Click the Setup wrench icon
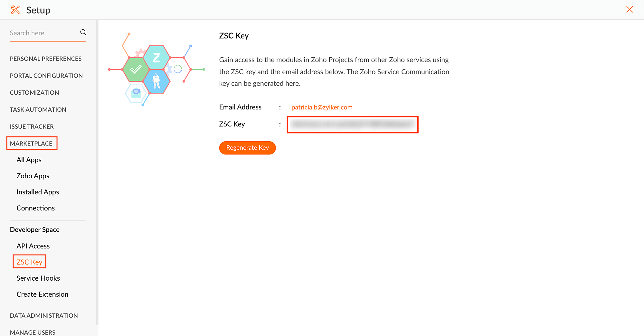644x336 pixels. 15,10
